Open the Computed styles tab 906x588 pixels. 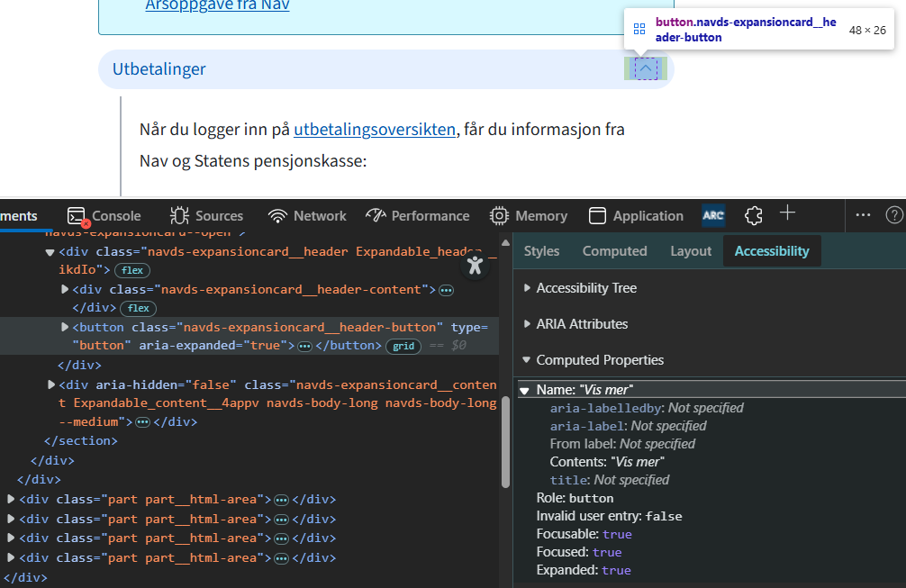(614, 251)
